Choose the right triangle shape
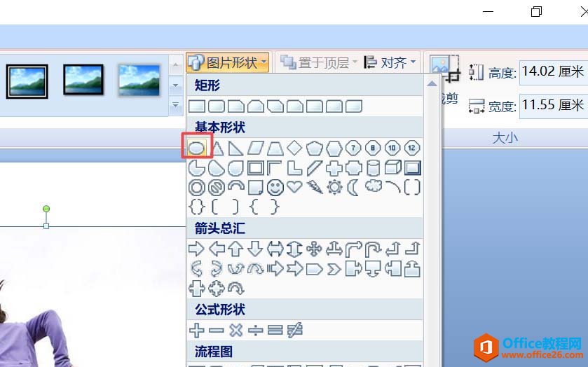 (x=236, y=148)
